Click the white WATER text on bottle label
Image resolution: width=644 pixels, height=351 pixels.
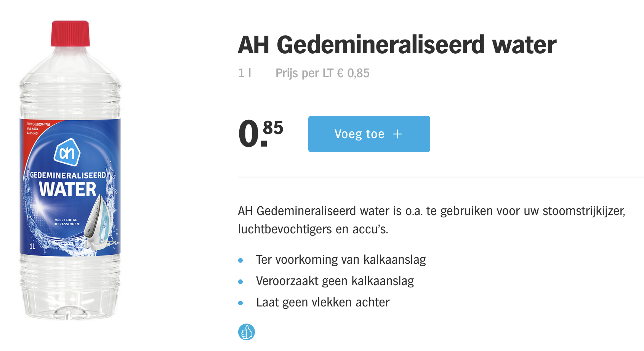67,190
